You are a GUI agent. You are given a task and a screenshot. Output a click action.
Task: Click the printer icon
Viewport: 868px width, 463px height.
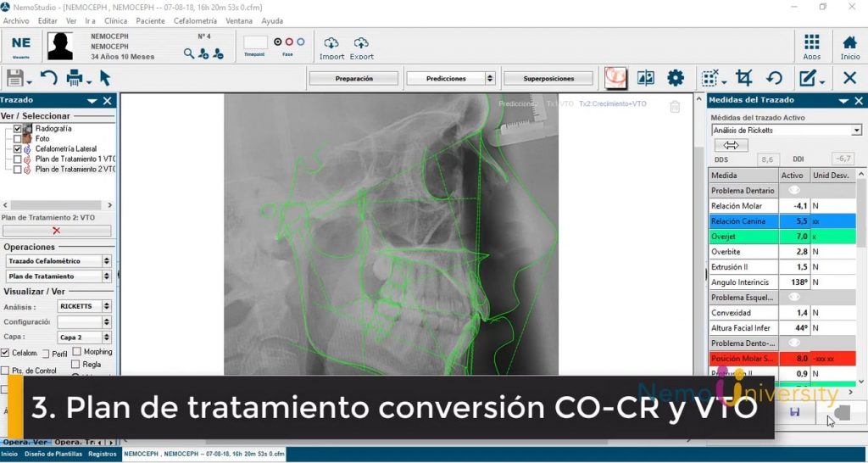[x=75, y=78]
